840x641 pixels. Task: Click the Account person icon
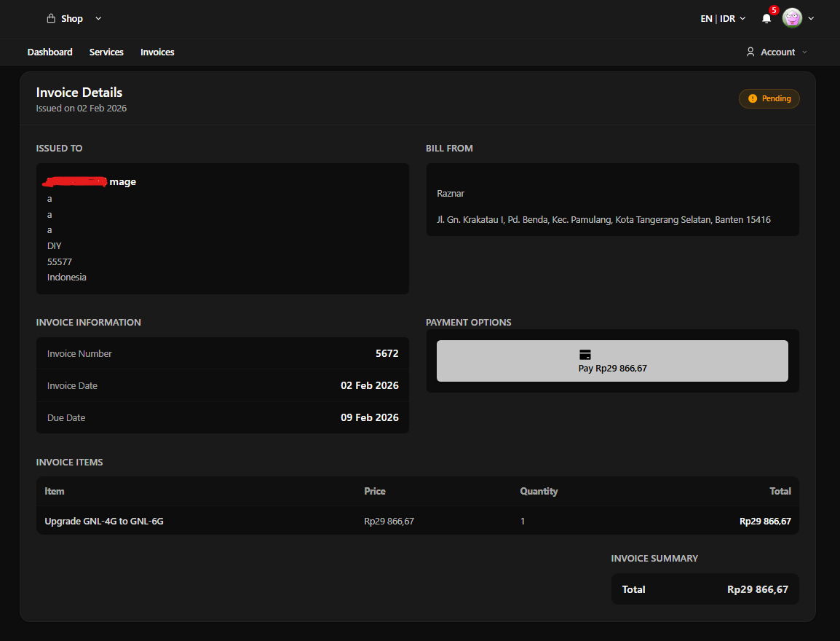click(x=750, y=52)
